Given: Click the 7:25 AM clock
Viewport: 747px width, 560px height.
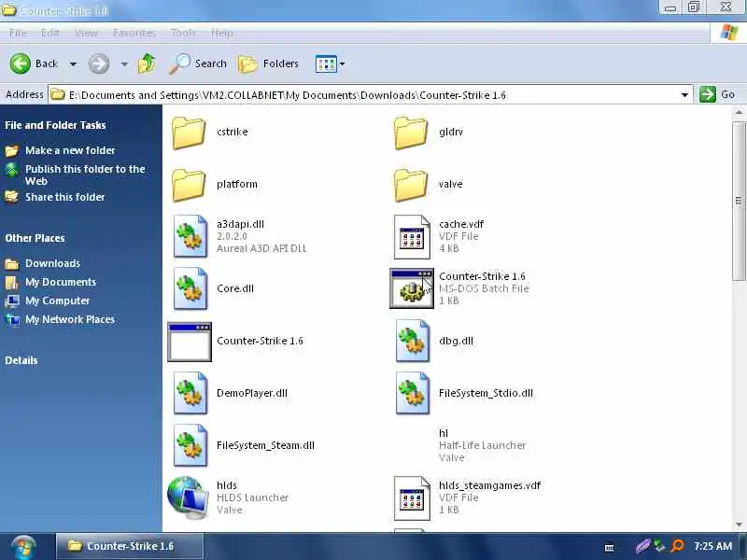Looking at the screenshot, I should click(x=713, y=546).
